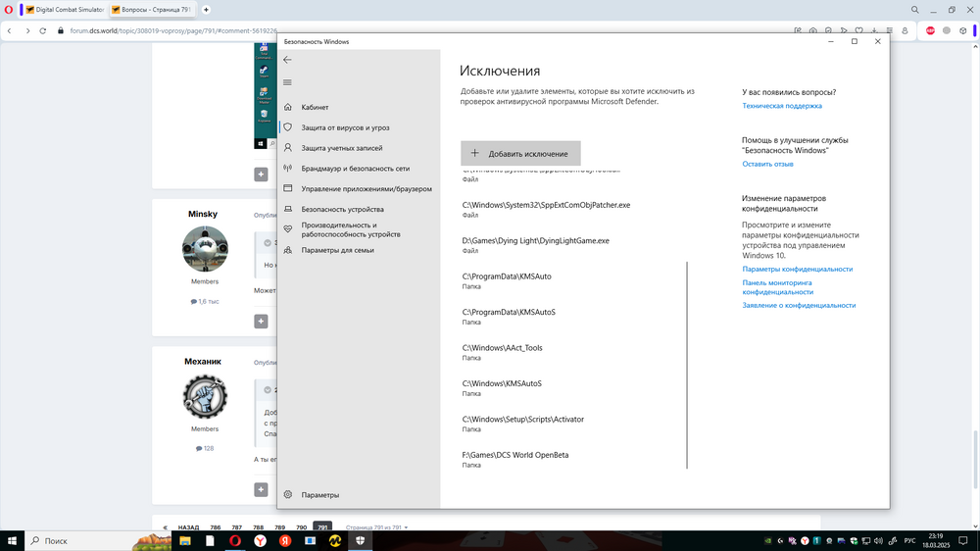The image size is (980, 551).
Task: Go to forum page 786
Action: 216,527
